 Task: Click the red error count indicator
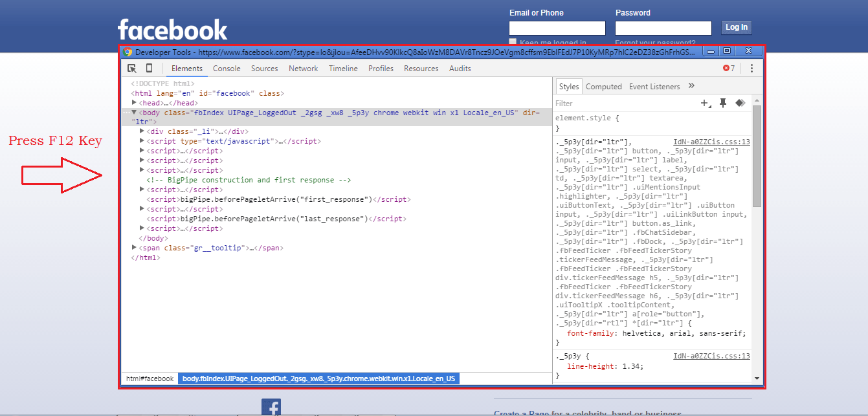(729, 69)
